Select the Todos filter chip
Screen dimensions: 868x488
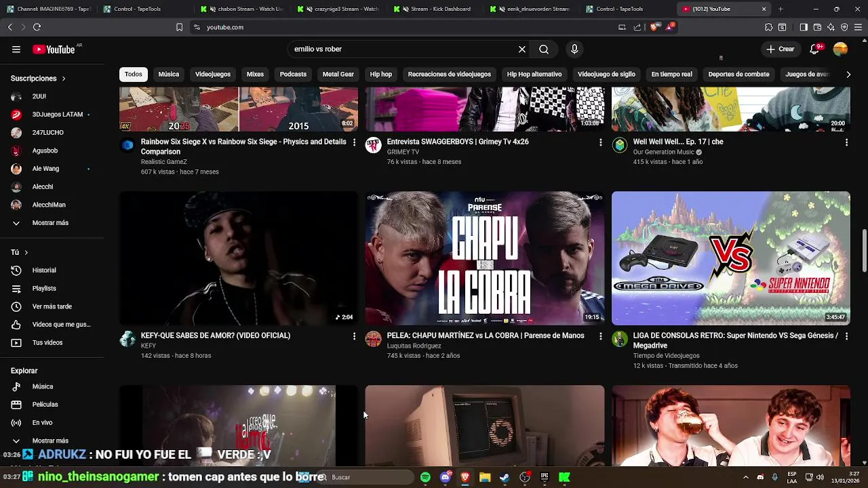134,75
